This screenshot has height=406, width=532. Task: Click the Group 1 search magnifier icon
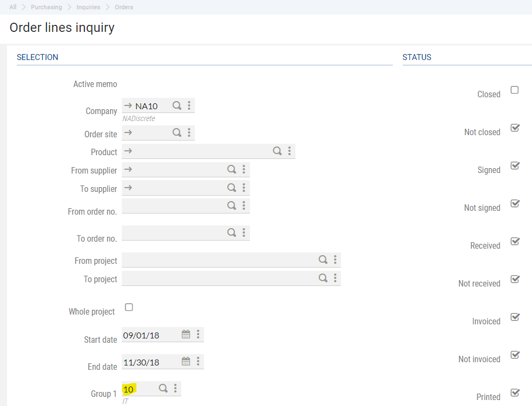pos(163,388)
